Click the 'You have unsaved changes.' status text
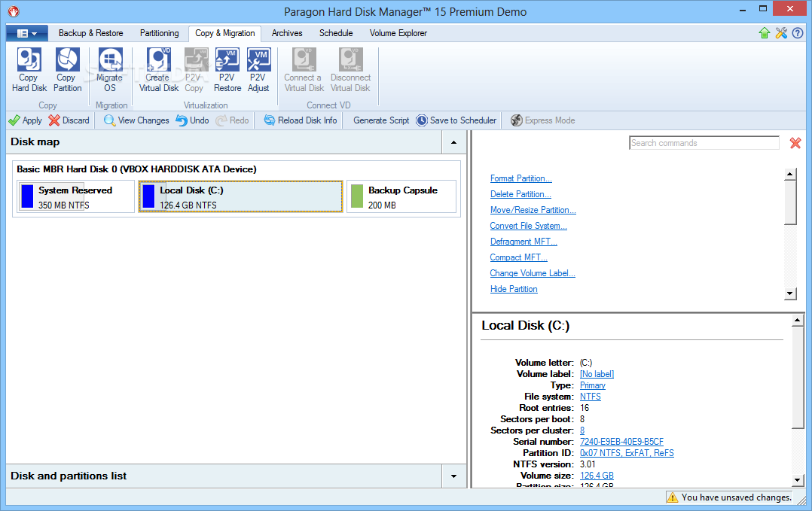812x511 pixels. pos(737,497)
